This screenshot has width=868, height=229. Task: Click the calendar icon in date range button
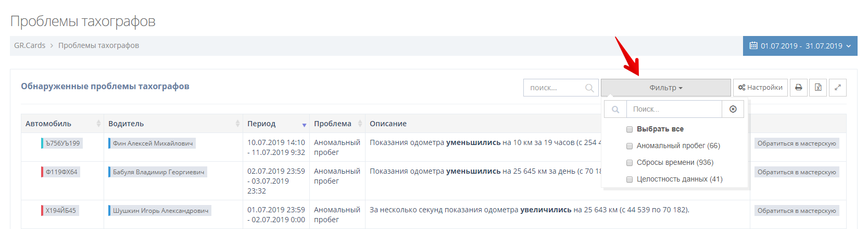point(753,45)
